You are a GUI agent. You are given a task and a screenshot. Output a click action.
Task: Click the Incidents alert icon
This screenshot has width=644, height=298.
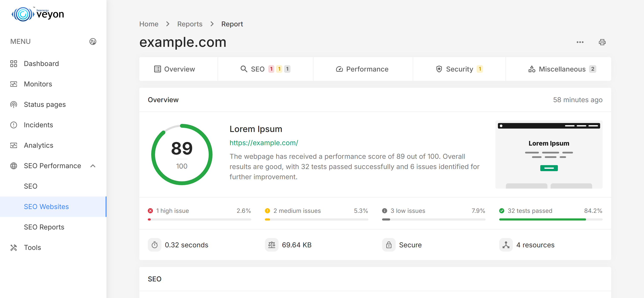coord(13,125)
